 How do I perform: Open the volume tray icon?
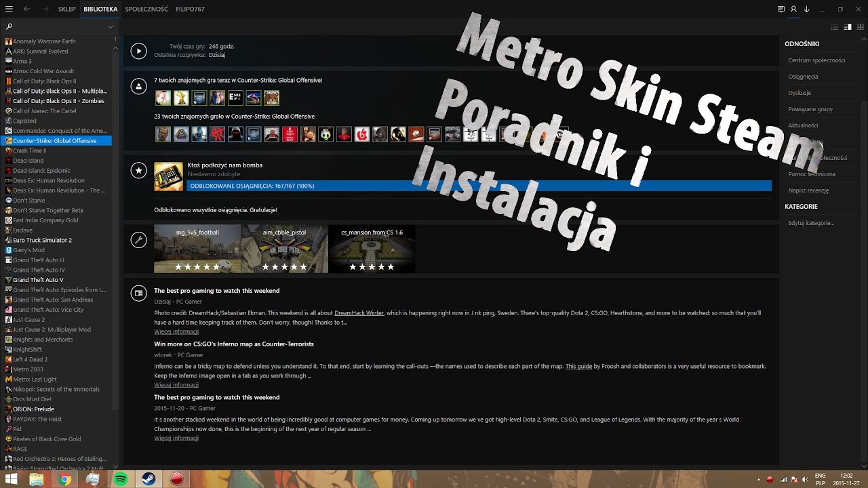click(x=806, y=479)
